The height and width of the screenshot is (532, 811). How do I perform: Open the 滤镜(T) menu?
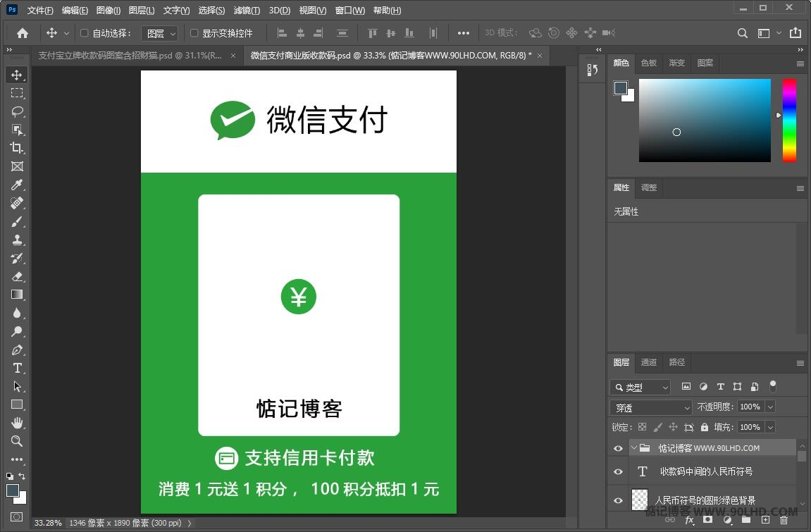coord(247,11)
